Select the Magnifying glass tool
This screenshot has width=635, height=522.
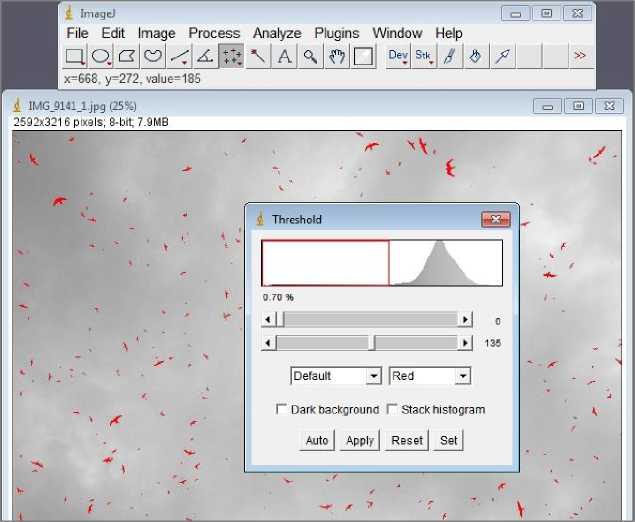[310, 56]
